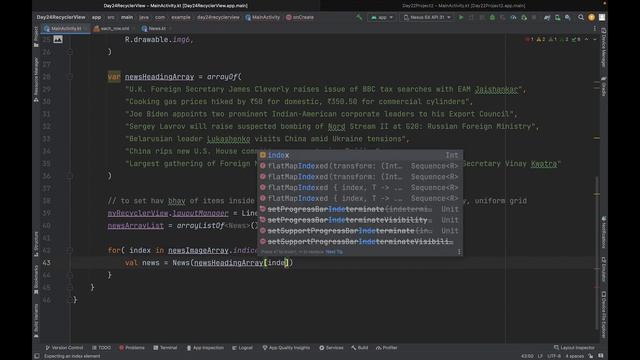Open Device File Explorer right side tab
The image size is (640, 360).
[604, 314]
